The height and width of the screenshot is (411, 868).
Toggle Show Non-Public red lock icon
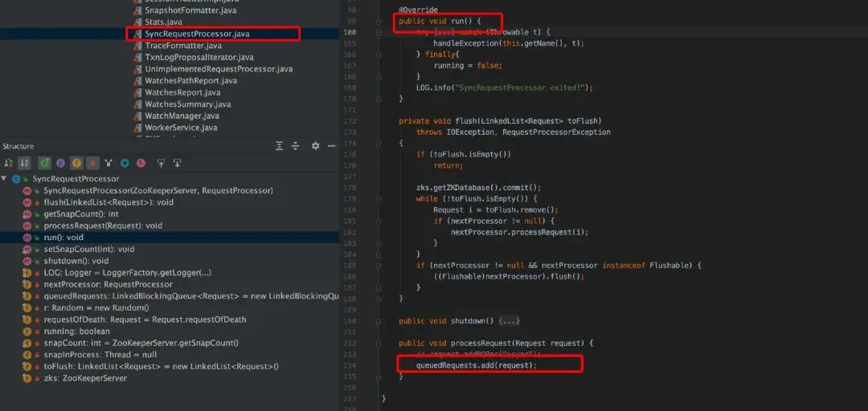92,163
